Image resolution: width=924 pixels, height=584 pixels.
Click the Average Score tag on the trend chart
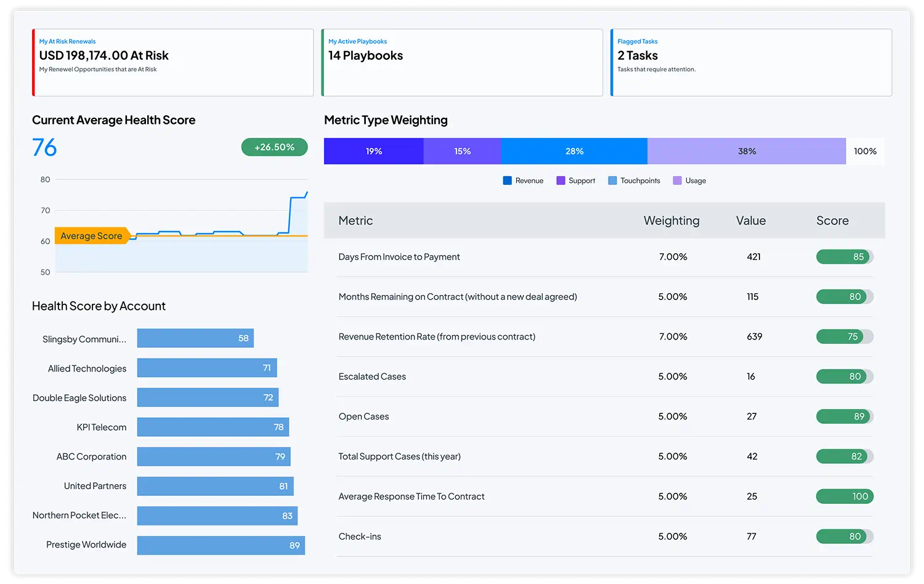pyautogui.click(x=90, y=235)
